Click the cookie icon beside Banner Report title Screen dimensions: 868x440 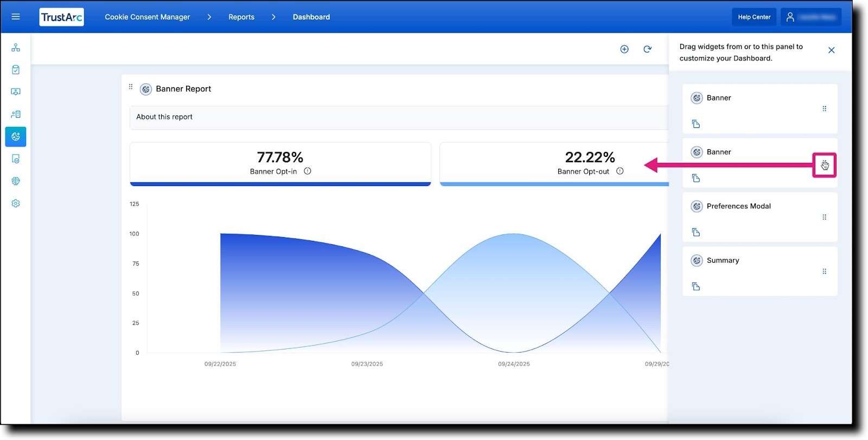(146, 90)
